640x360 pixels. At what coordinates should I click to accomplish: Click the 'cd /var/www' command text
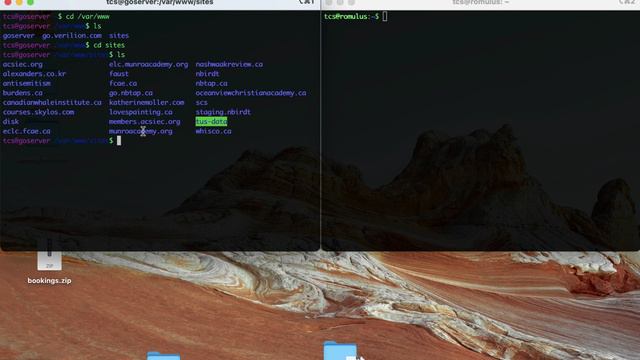87,16
